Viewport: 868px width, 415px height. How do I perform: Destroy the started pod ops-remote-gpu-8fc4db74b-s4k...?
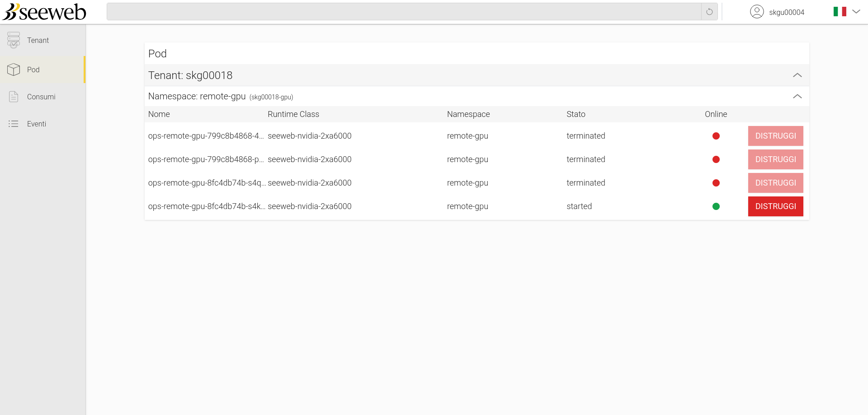(776, 206)
